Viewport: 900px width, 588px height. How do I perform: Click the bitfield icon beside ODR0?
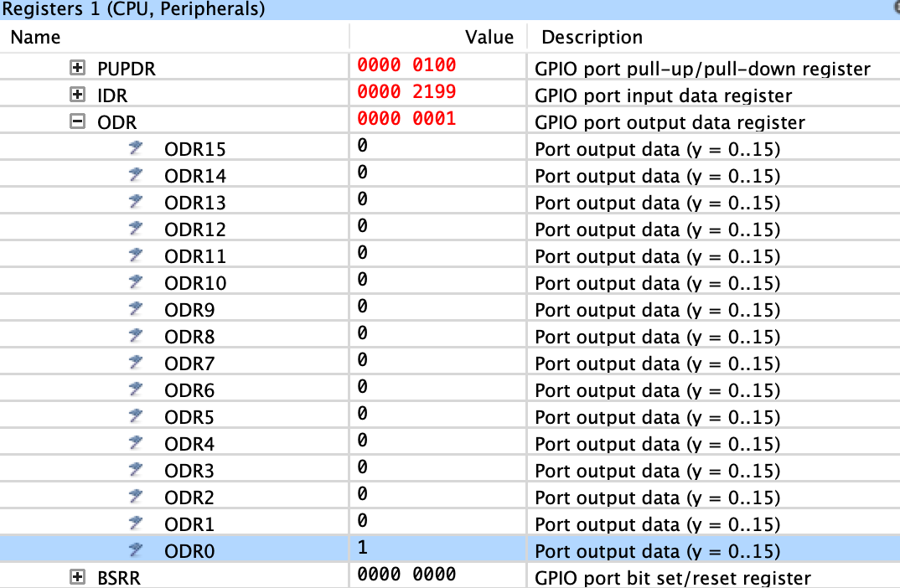136,549
